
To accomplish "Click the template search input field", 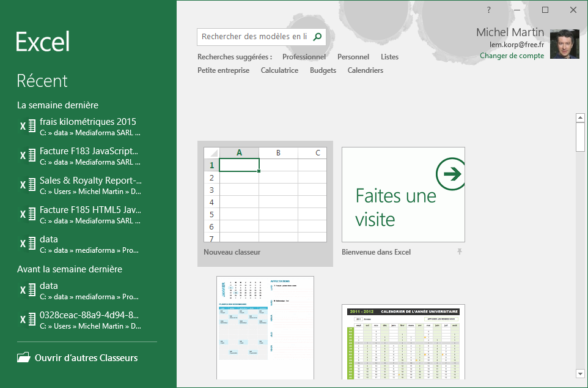I will (254, 37).
